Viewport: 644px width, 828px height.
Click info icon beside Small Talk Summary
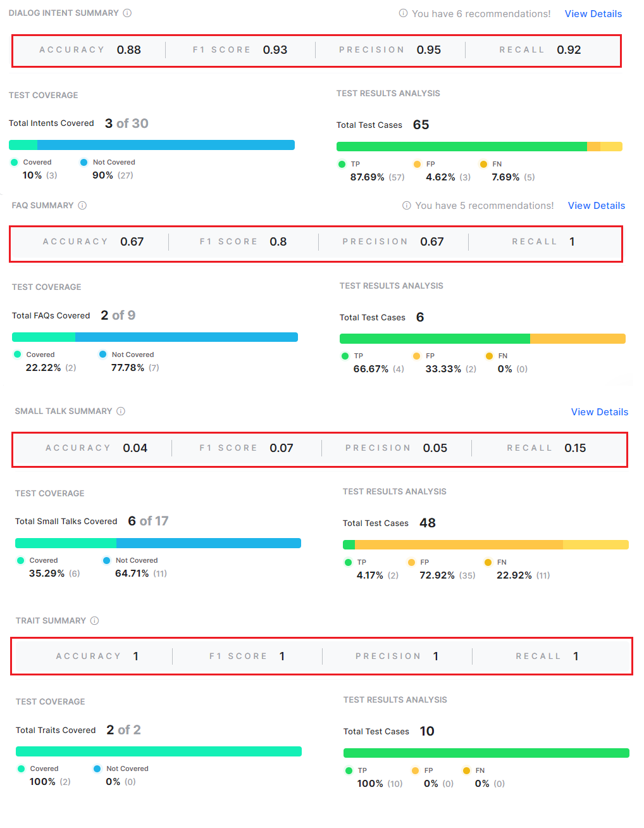[121, 411]
